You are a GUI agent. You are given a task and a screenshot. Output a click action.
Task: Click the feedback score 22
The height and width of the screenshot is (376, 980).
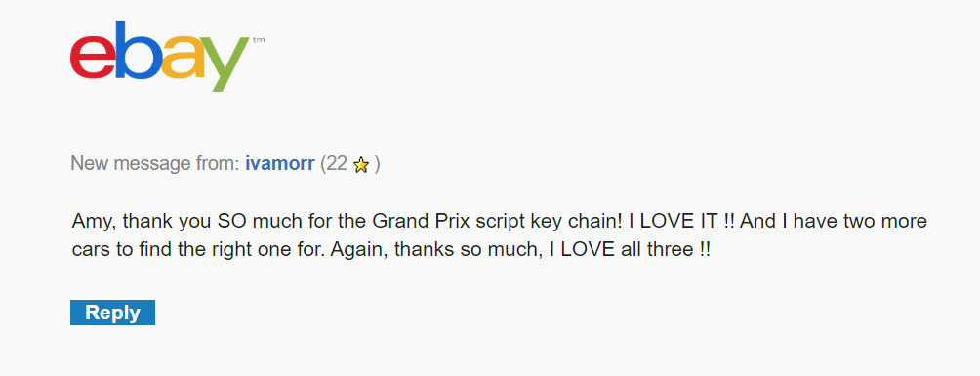(336, 164)
